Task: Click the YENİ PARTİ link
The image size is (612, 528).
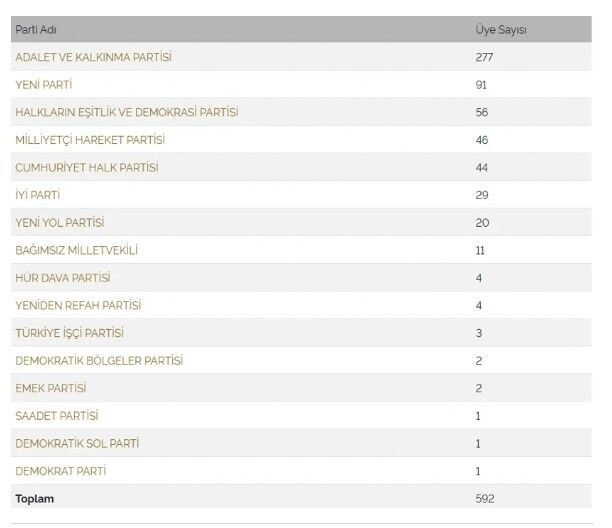Action: (44, 85)
